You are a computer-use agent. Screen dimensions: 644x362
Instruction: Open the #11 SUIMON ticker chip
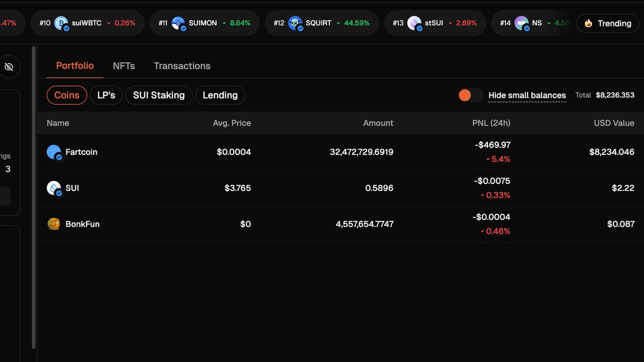[x=206, y=23]
